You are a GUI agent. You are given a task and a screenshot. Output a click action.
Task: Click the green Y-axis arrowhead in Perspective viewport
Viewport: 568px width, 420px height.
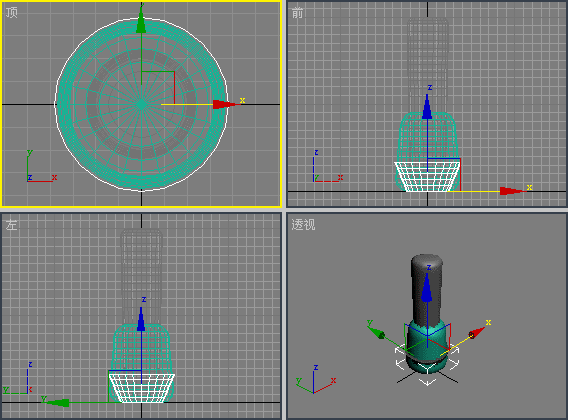click(377, 333)
